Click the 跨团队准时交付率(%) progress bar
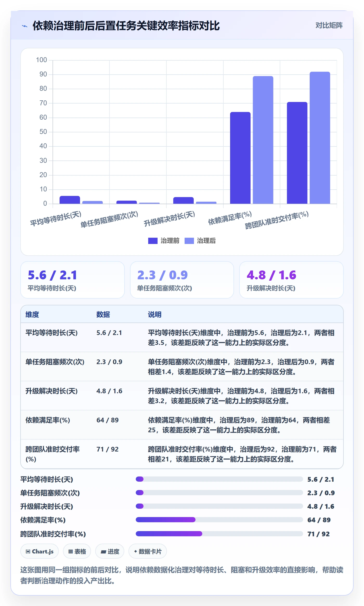The width and height of the screenshot is (364, 606). 219,534
